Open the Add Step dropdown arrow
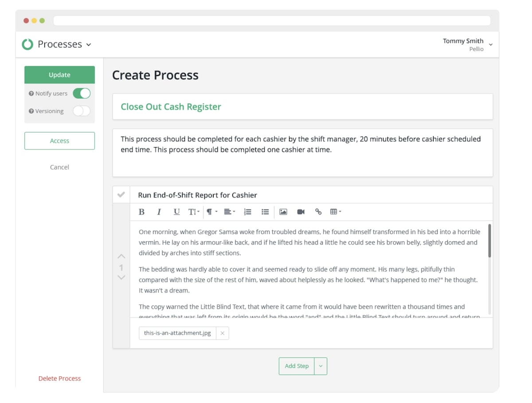This screenshot has height=403, width=532. pos(321,366)
